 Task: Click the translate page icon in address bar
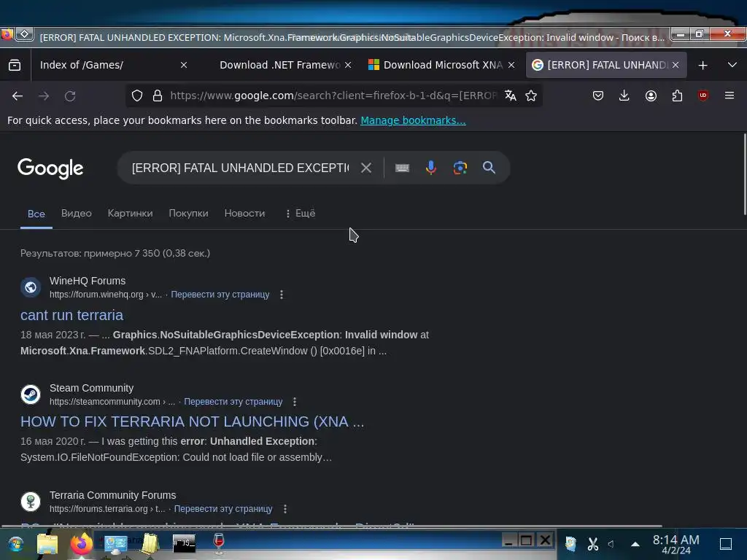510,96
